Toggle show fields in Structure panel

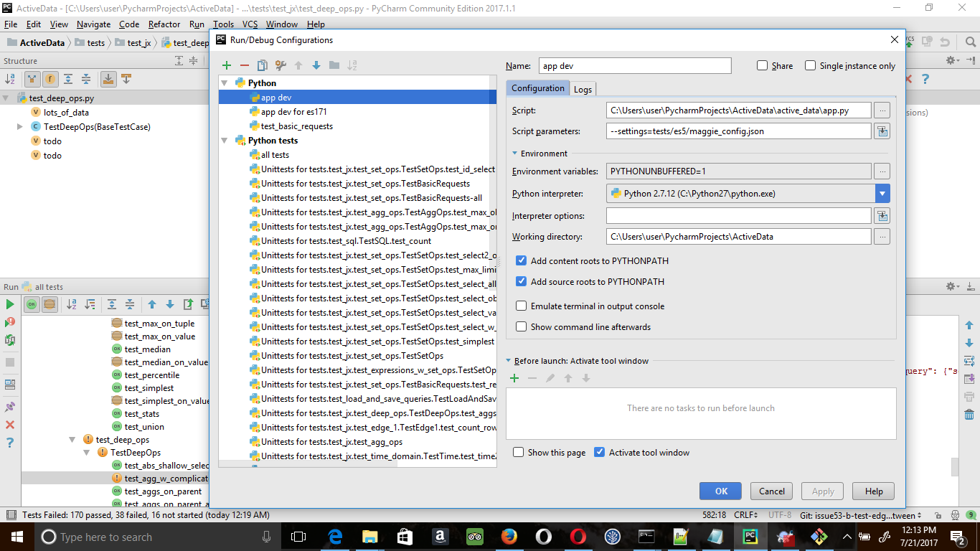50,79
